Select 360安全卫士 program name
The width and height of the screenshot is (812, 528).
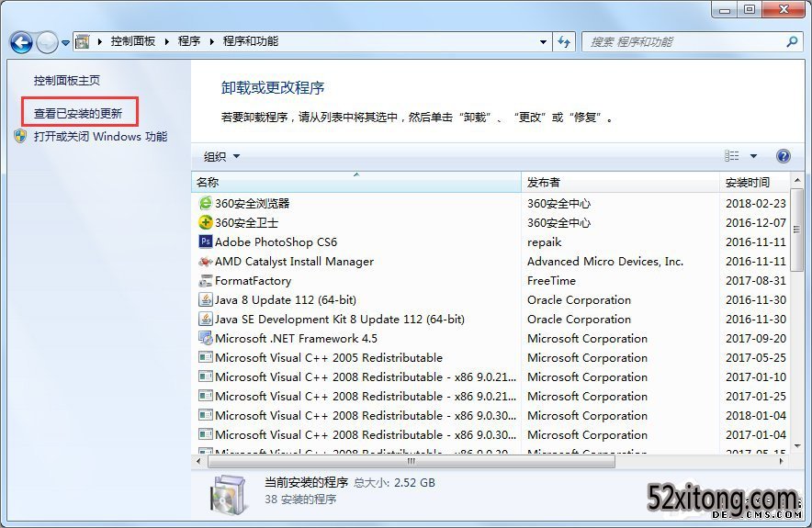pyautogui.click(x=246, y=222)
